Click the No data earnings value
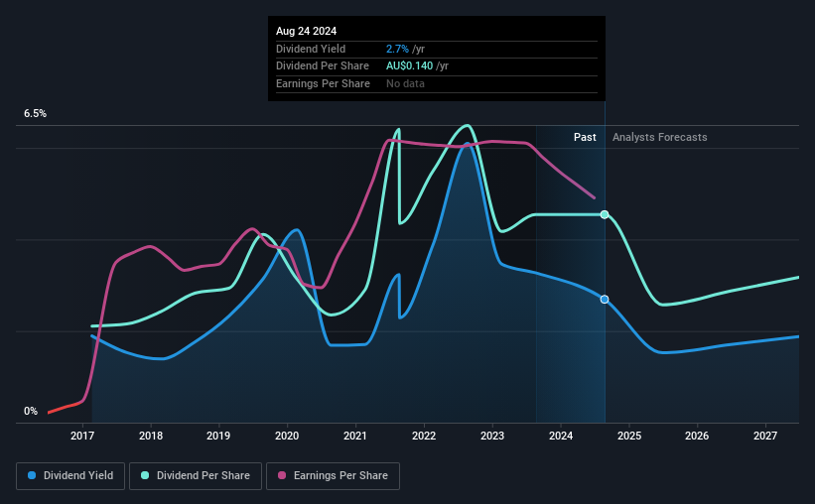This screenshot has height=504, width=815. tap(405, 83)
